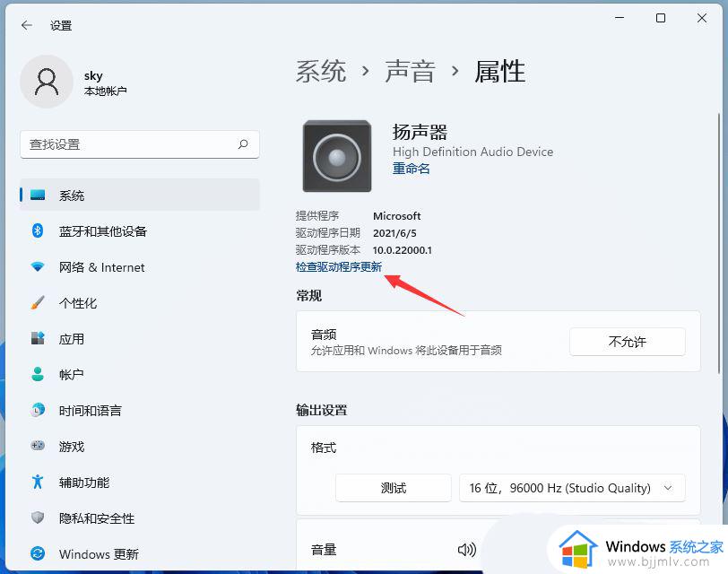
Task: Click the sky 本地帐户 profile name
Action: click(x=106, y=83)
